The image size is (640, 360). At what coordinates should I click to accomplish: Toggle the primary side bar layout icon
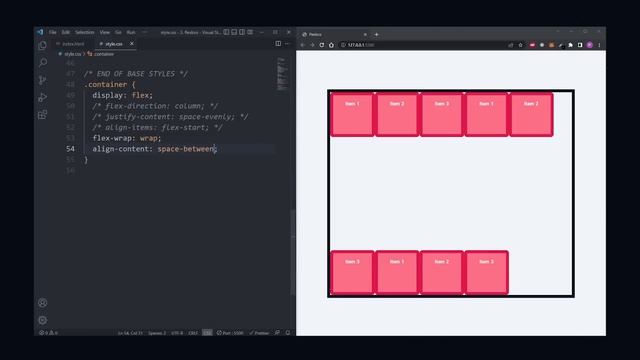(226, 32)
